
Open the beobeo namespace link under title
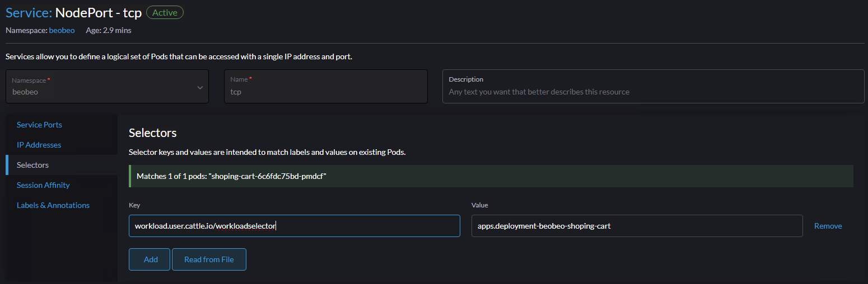(x=62, y=30)
